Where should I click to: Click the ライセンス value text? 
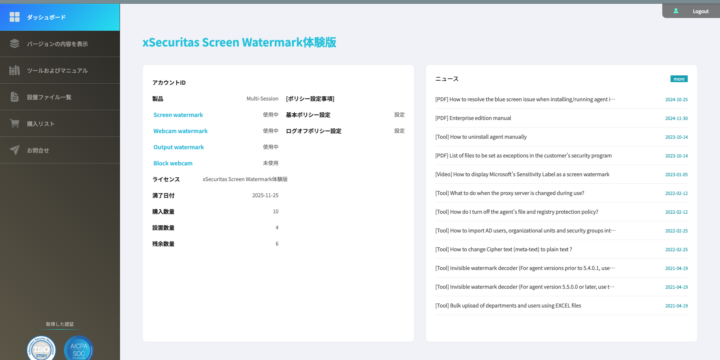tap(245, 179)
